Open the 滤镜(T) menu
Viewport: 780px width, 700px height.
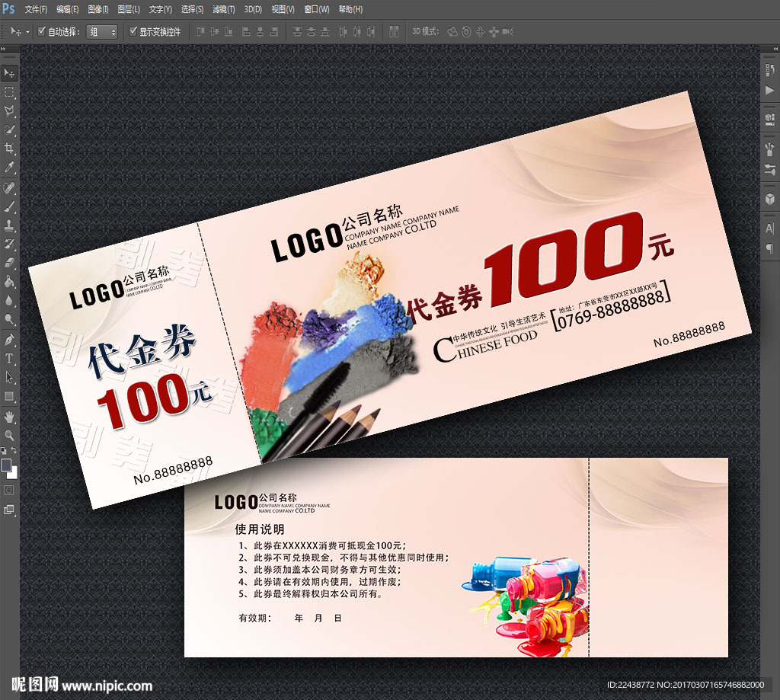coord(223,9)
